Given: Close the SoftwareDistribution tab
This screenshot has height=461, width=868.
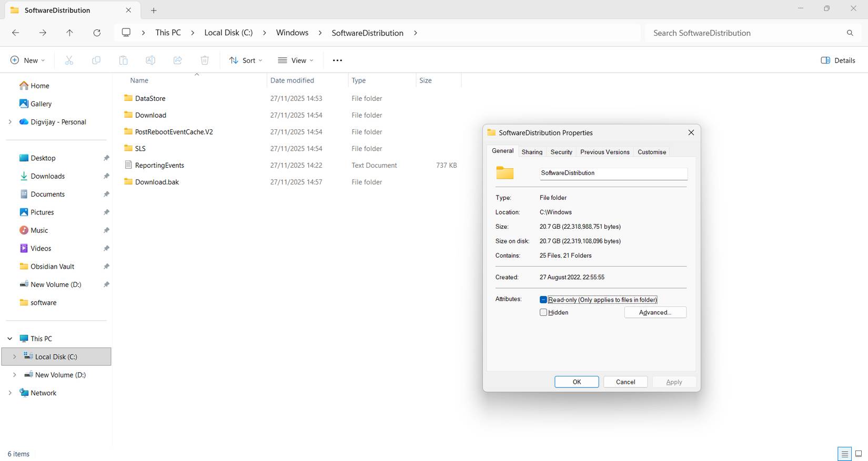Looking at the screenshot, I should tap(128, 11).
